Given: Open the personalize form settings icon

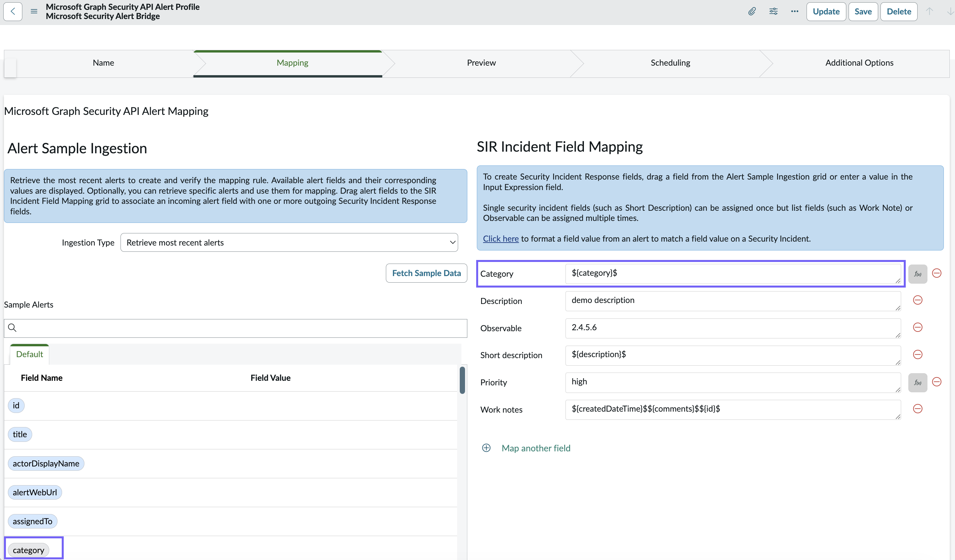Looking at the screenshot, I should 773,11.
